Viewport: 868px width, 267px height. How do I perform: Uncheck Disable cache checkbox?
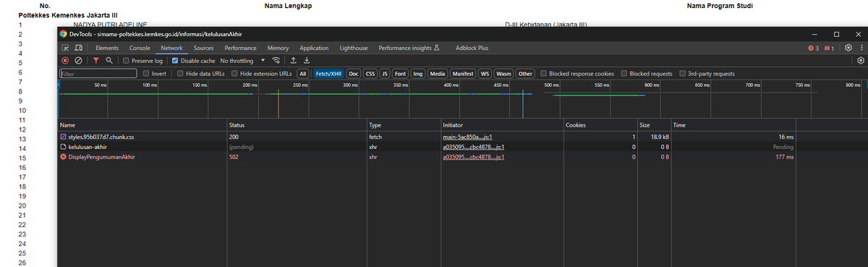(174, 61)
